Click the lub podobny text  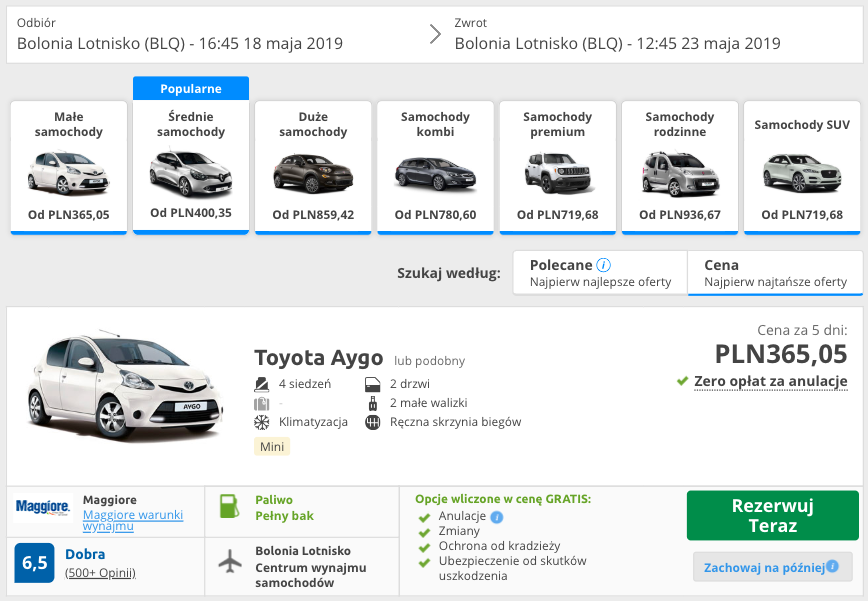click(430, 361)
